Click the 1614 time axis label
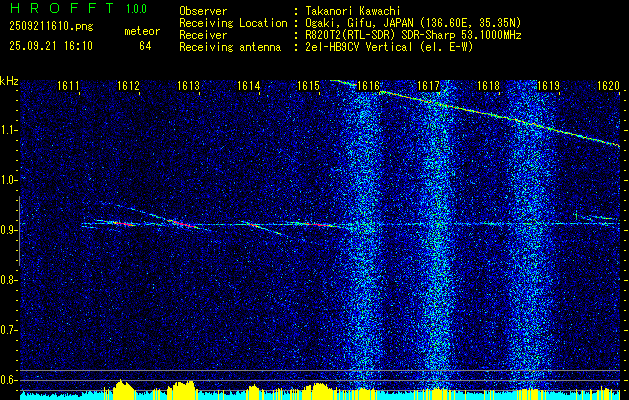 249,86
